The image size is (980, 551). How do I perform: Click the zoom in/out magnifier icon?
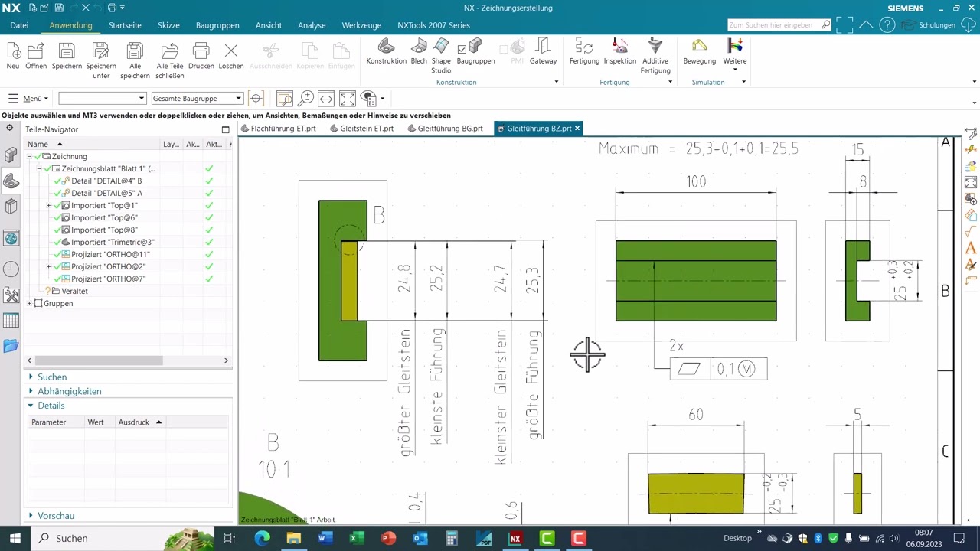click(x=305, y=98)
